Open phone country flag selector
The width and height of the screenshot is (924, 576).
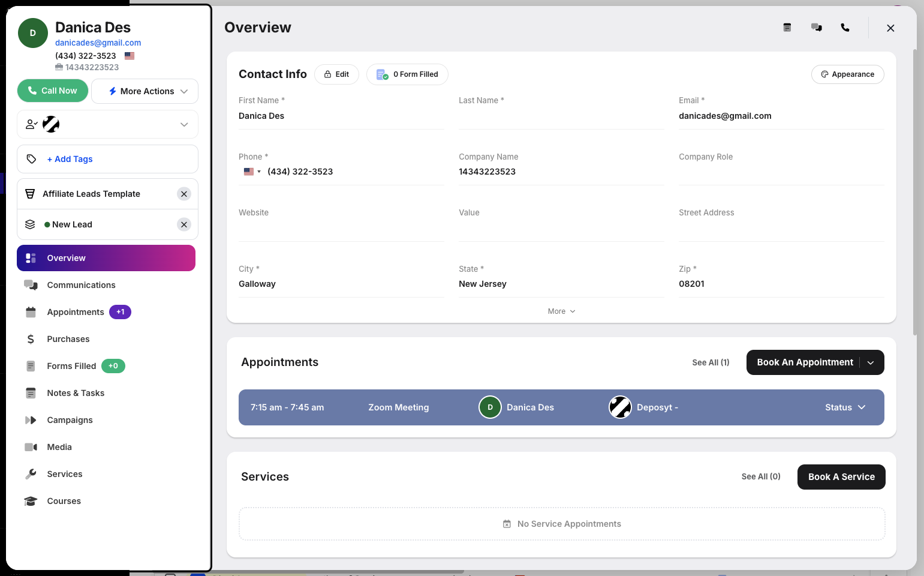coord(252,172)
